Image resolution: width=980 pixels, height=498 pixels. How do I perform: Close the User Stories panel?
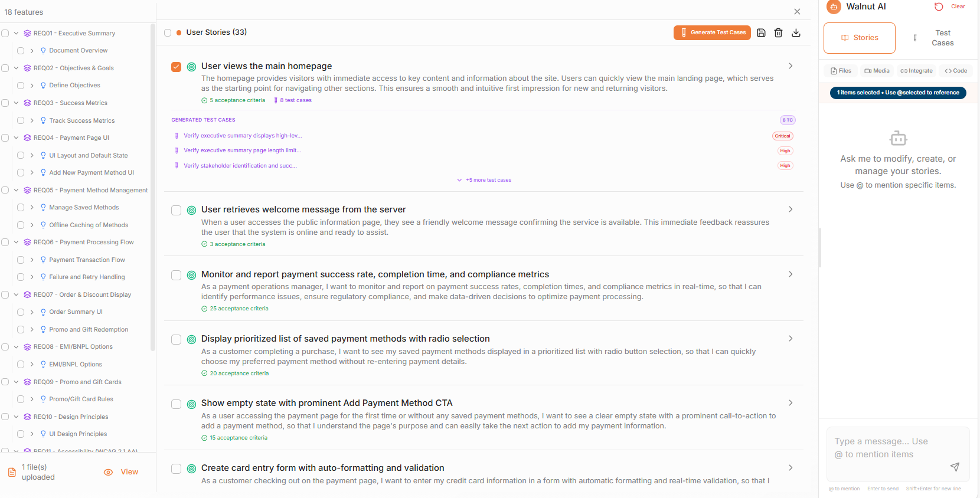click(797, 12)
